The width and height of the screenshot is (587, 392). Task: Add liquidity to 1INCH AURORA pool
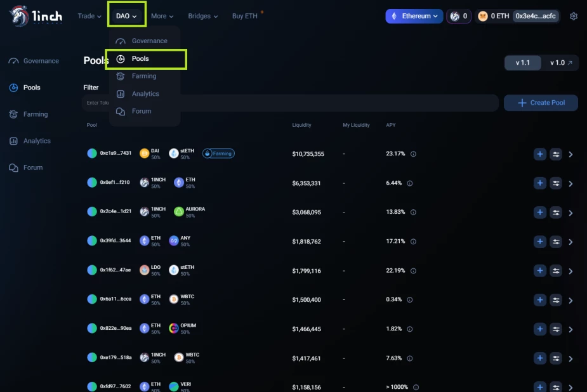pyautogui.click(x=540, y=212)
